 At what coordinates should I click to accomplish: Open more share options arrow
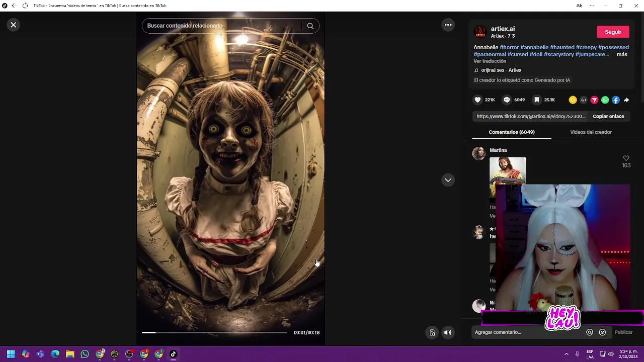coord(626,100)
